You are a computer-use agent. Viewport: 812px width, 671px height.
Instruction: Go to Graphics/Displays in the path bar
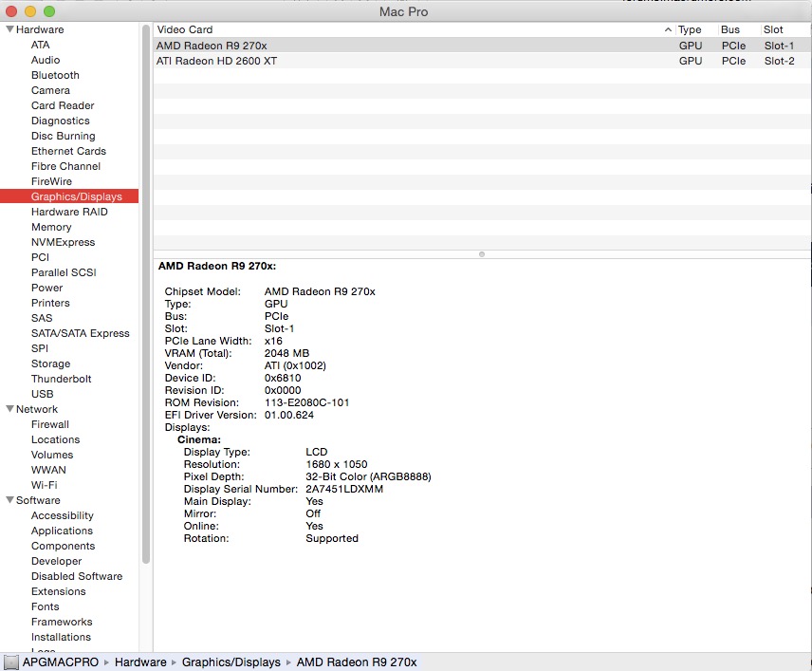coord(231,662)
